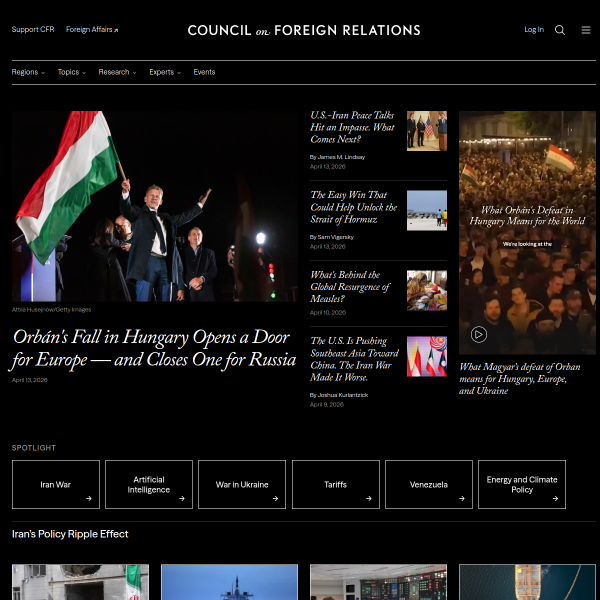Expand the Experts dropdown menu
This screenshot has width=600, height=600.
click(x=165, y=72)
